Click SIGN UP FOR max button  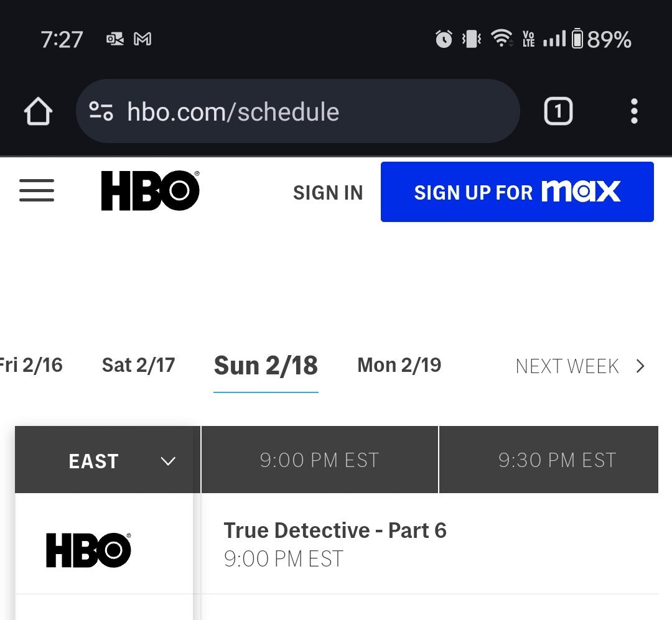[517, 192]
